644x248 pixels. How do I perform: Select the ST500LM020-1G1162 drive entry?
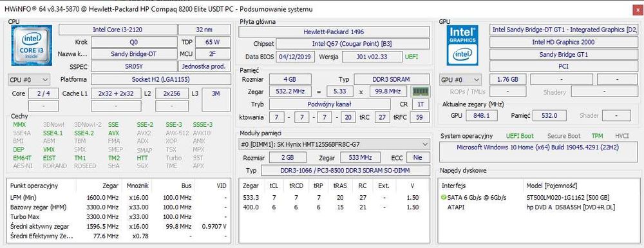(x=567, y=198)
